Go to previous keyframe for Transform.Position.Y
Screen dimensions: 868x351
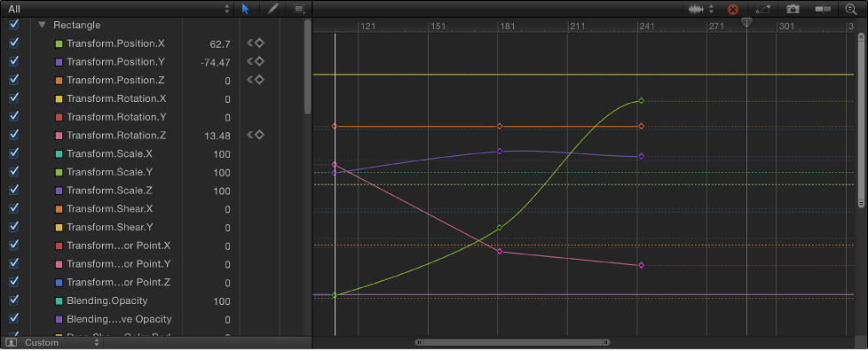tap(249, 61)
